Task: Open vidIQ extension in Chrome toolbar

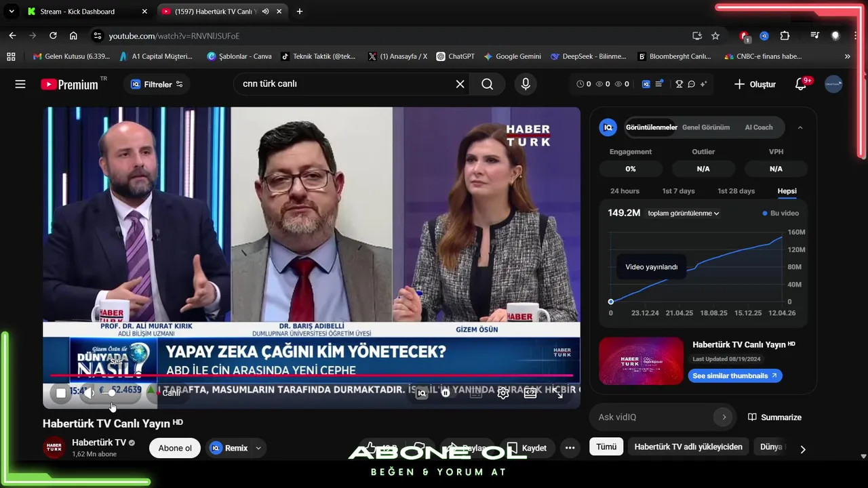Action: tap(764, 35)
